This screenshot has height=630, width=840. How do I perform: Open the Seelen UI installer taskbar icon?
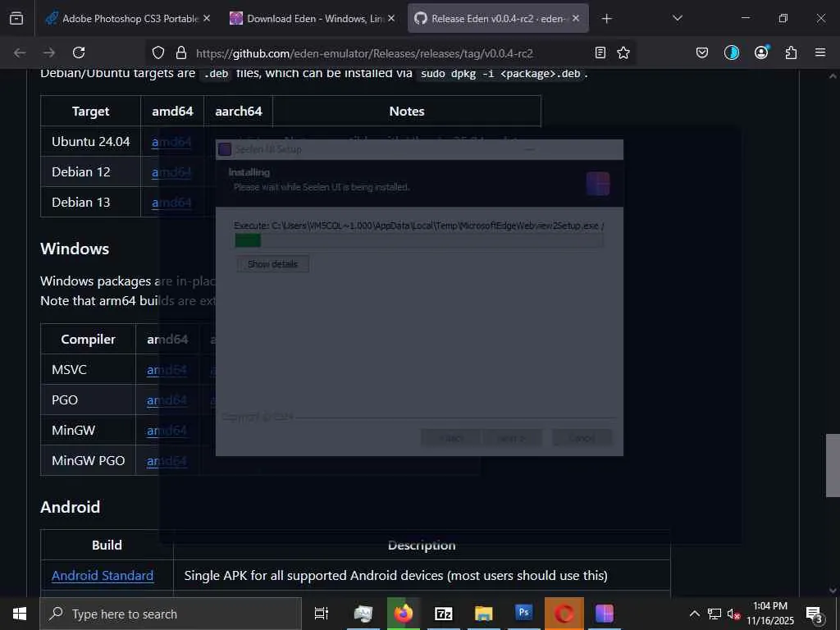[x=605, y=614]
